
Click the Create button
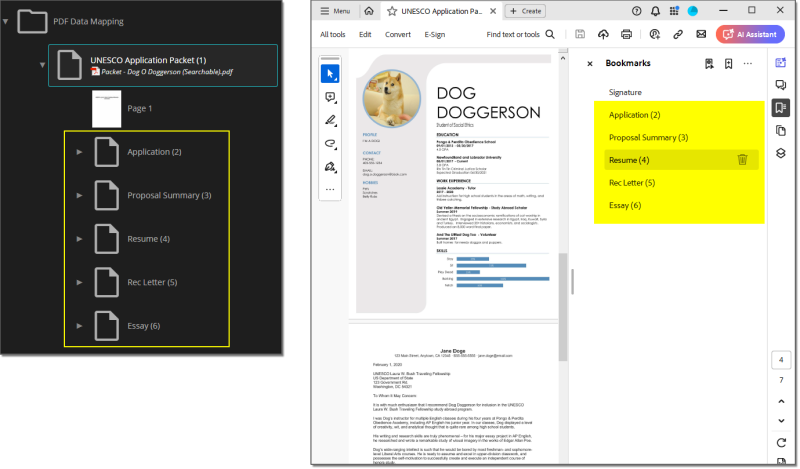tap(526, 11)
